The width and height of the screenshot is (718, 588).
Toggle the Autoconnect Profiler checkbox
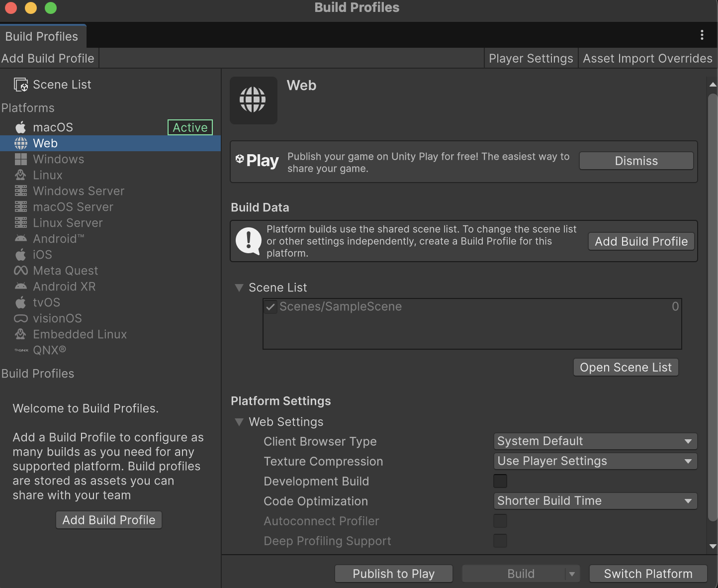pos(500,521)
